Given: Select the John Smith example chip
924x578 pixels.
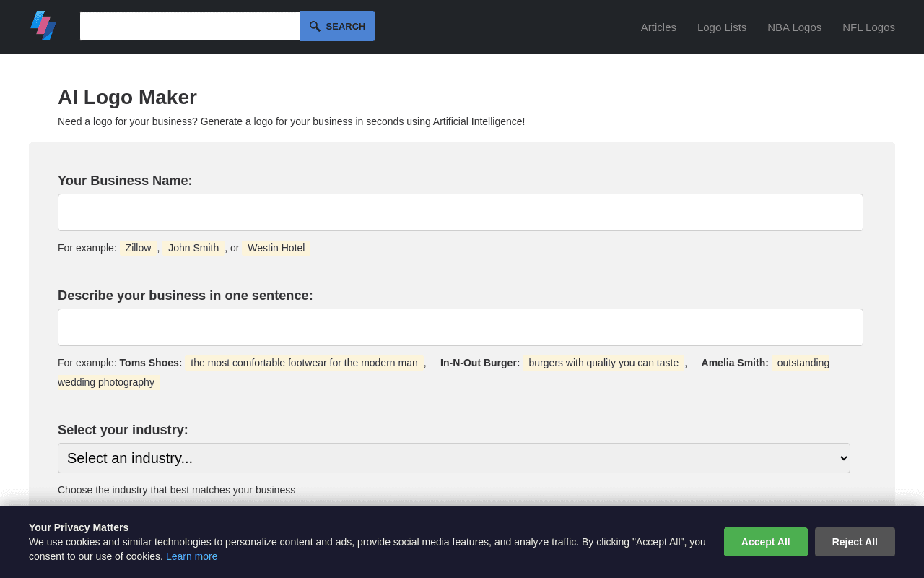Looking at the screenshot, I should (x=193, y=248).
